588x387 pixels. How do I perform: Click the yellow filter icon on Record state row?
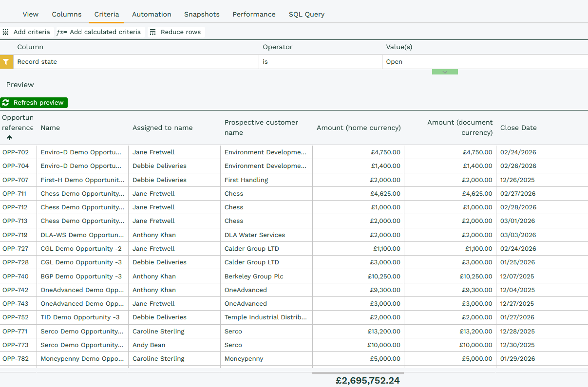pyautogui.click(x=6, y=62)
